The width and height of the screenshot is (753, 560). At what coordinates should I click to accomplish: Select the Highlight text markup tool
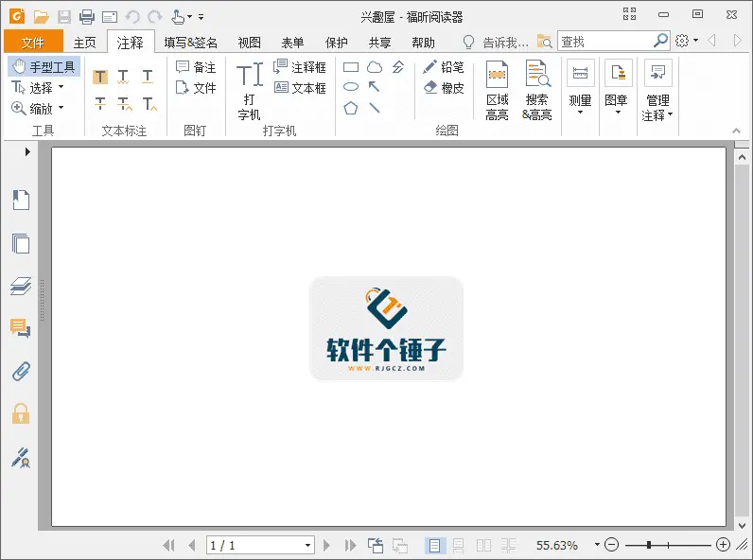100,77
